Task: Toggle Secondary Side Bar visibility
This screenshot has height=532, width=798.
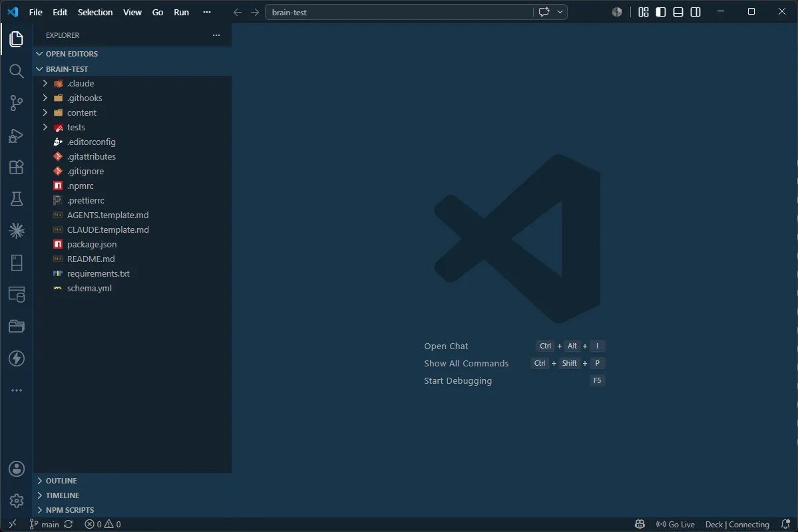Action: pos(696,12)
